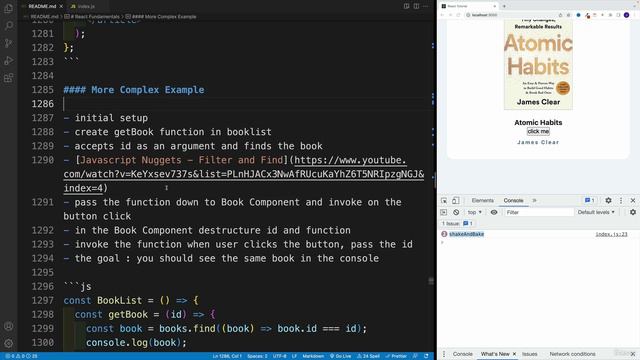Open the Default levels dropdown
This screenshot has width=640, height=360.
point(596,212)
